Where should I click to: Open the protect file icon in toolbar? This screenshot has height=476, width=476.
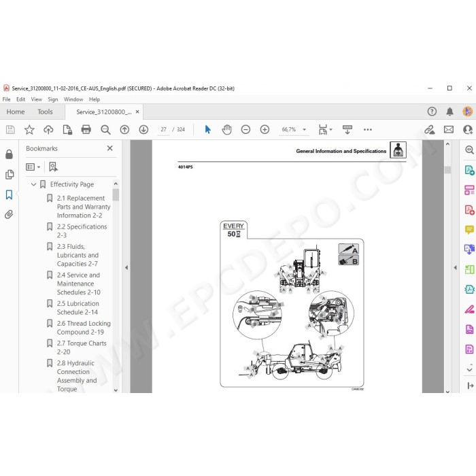67,130
